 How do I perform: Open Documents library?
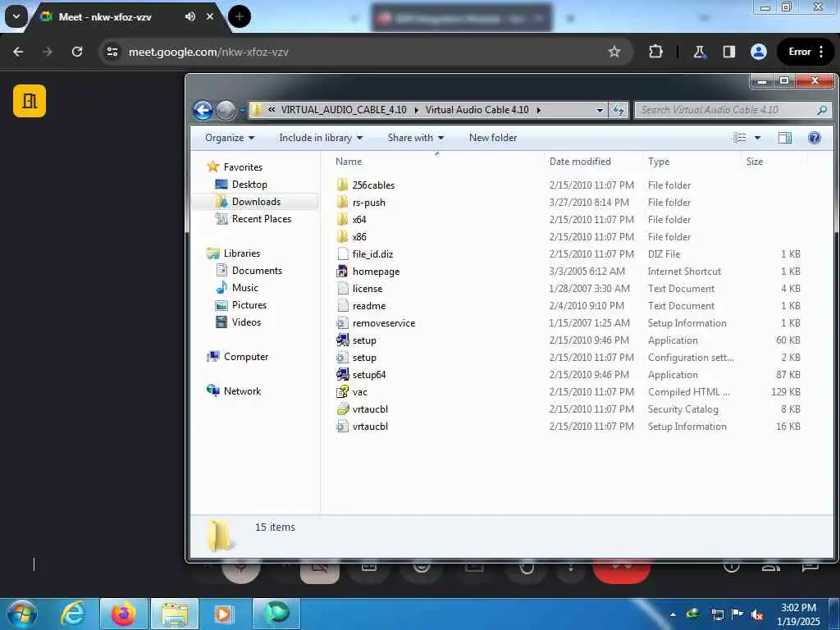click(x=257, y=271)
